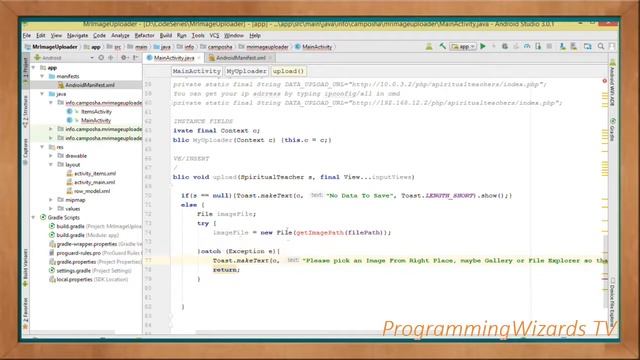Click the Search Everywhere magnifier icon
This screenshot has height=360, width=640.
(601, 47)
